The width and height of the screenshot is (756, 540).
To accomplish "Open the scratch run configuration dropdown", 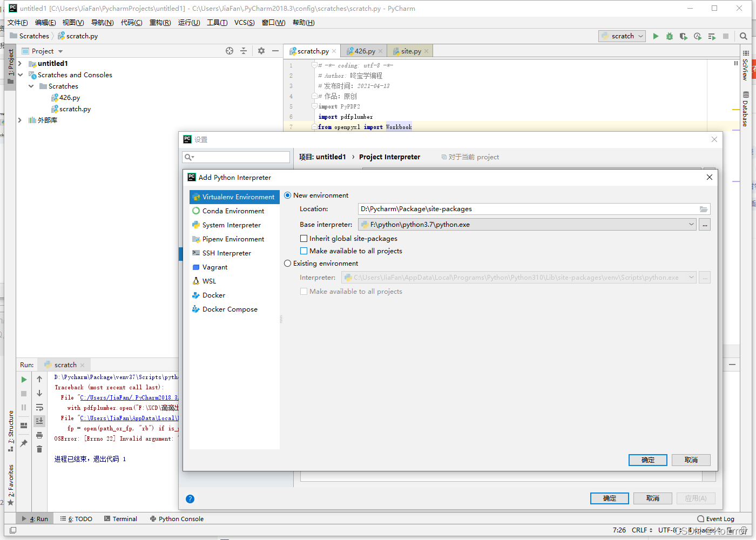I will coord(622,36).
